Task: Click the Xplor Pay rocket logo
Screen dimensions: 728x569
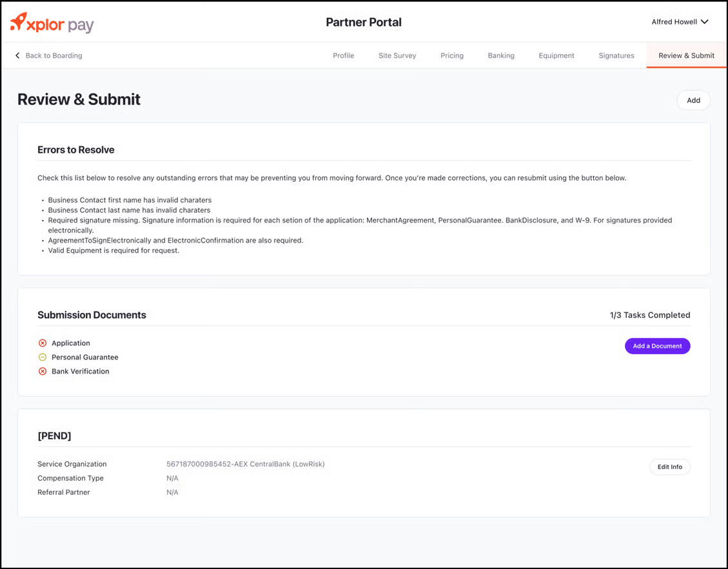Action: click(x=19, y=22)
